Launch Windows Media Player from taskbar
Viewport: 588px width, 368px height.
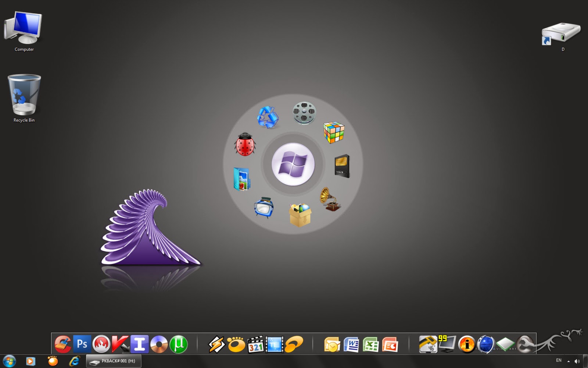pos(31,361)
